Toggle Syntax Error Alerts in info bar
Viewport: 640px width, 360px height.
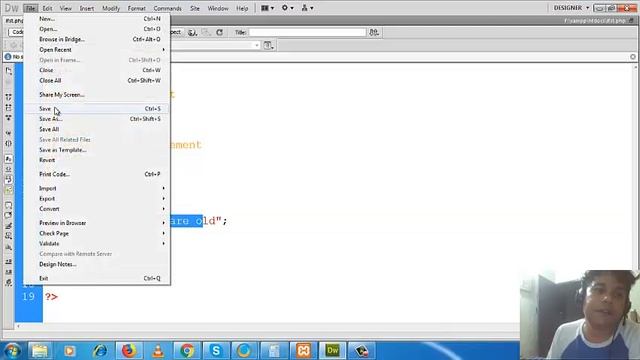9,190
